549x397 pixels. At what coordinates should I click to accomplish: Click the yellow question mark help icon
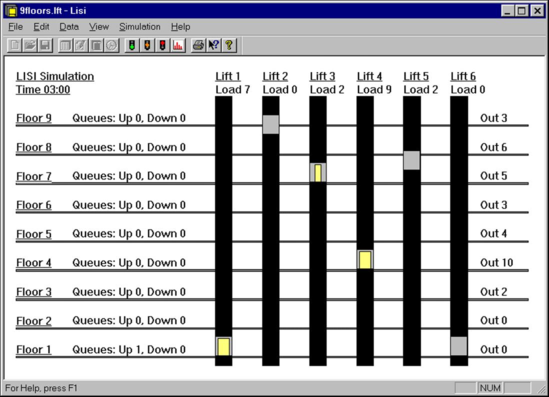pyautogui.click(x=229, y=46)
